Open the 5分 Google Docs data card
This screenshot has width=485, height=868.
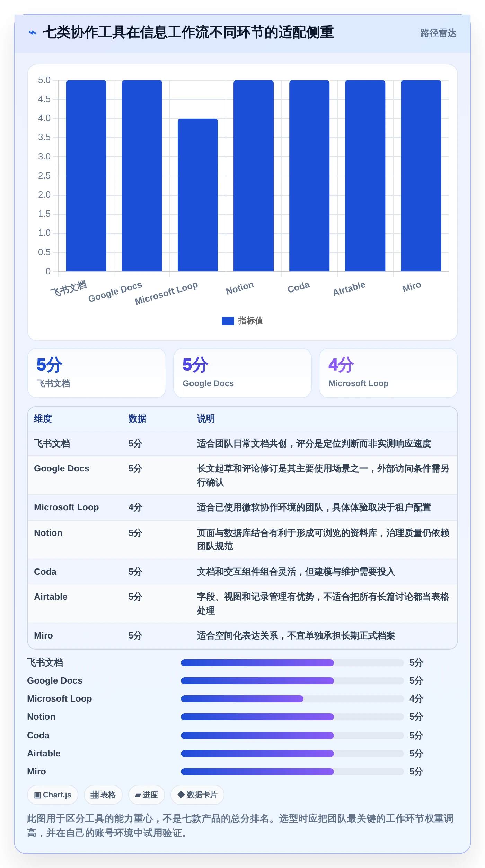[x=242, y=373]
